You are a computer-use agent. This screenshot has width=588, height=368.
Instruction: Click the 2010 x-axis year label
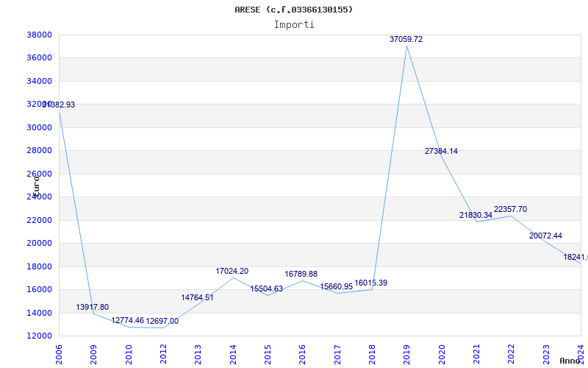[x=129, y=355]
